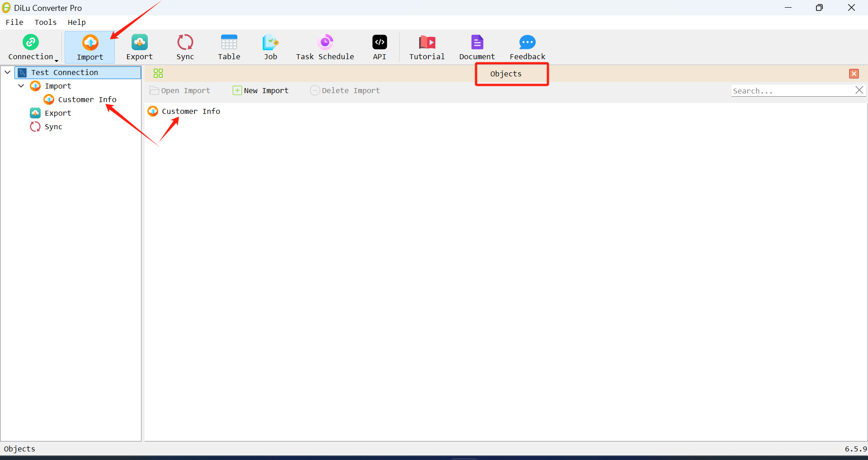The height and width of the screenshot is (460, 868).
Task: Restore down the application window
Action: point(819,8)
